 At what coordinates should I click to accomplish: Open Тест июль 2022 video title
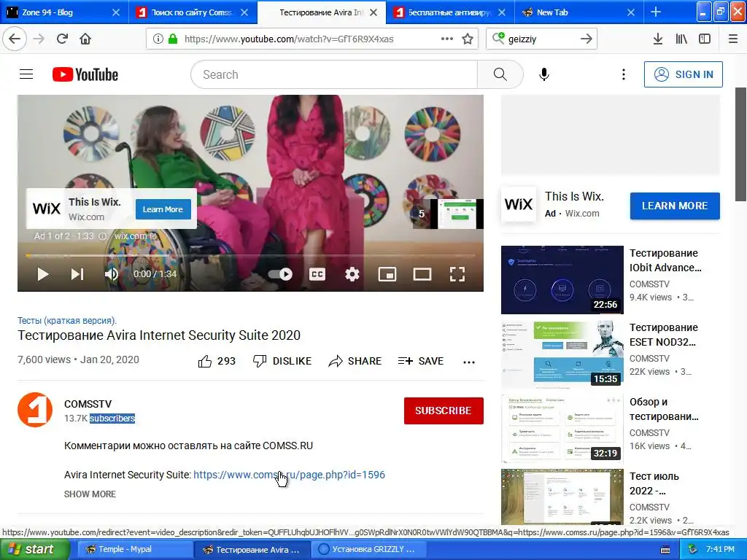[654, 483]
